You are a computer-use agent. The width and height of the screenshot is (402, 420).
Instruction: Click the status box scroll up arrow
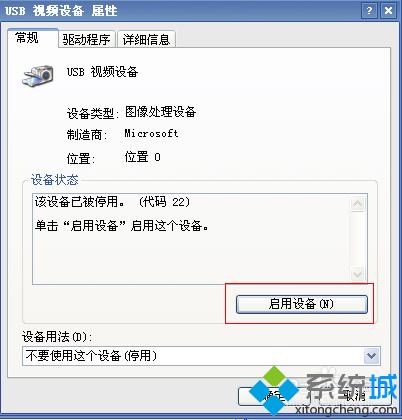[x=358, y=203]
